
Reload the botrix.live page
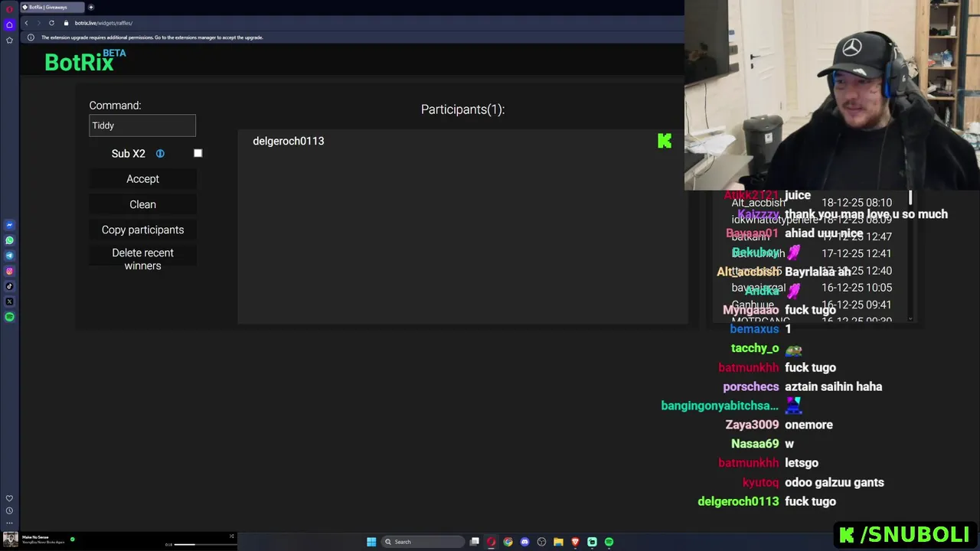point(51,23)
